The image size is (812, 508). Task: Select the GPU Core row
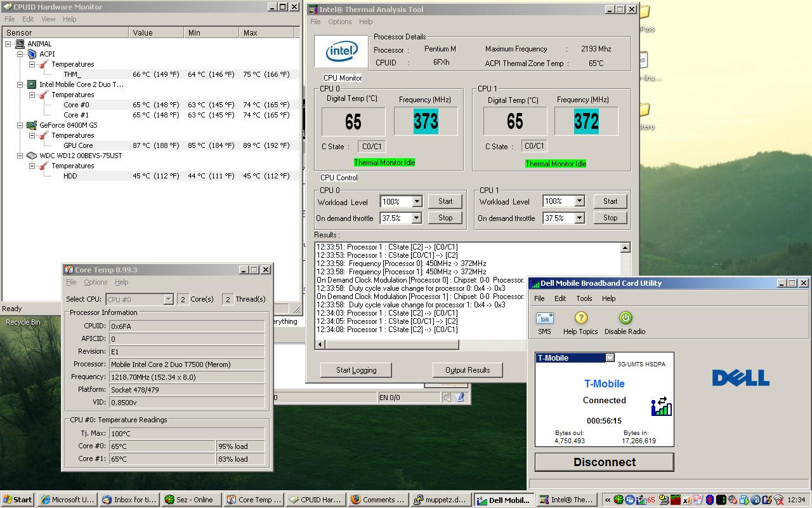[151, 145]
